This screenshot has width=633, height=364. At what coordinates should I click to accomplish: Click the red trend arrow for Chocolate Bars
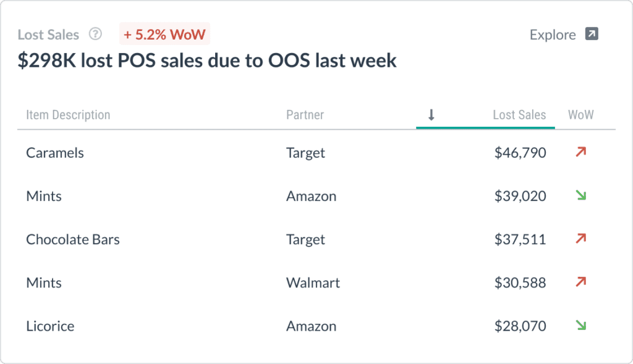point(580,239)
